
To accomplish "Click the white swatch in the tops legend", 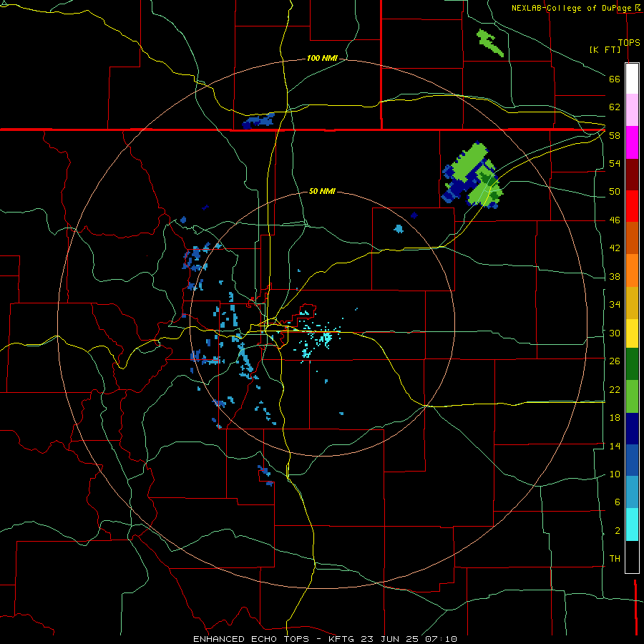I will pyautogui.click(x=632, y=79).
